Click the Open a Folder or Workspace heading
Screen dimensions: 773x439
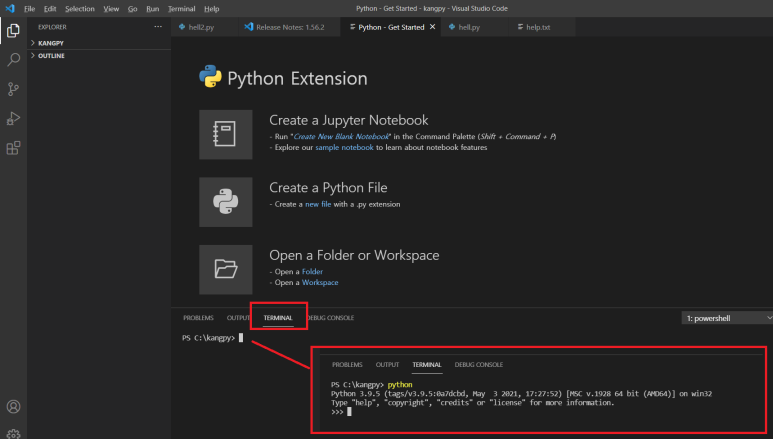click(x=354, y=256)
